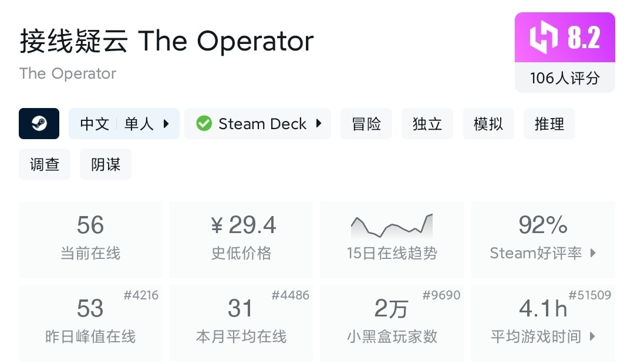View the 15日在线趋势 chart
Image resolution: width=634 pixels, height=364 pixels.
coord(392,227)
